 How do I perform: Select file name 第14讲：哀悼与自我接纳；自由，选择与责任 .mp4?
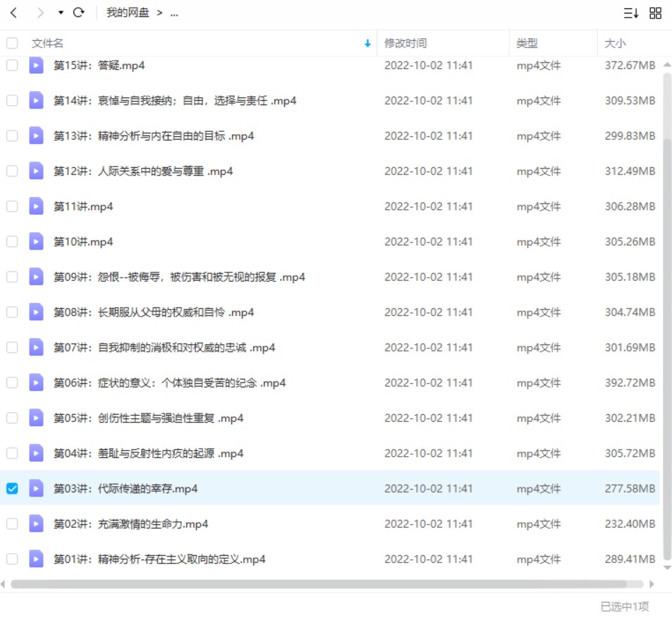[174, 101]
